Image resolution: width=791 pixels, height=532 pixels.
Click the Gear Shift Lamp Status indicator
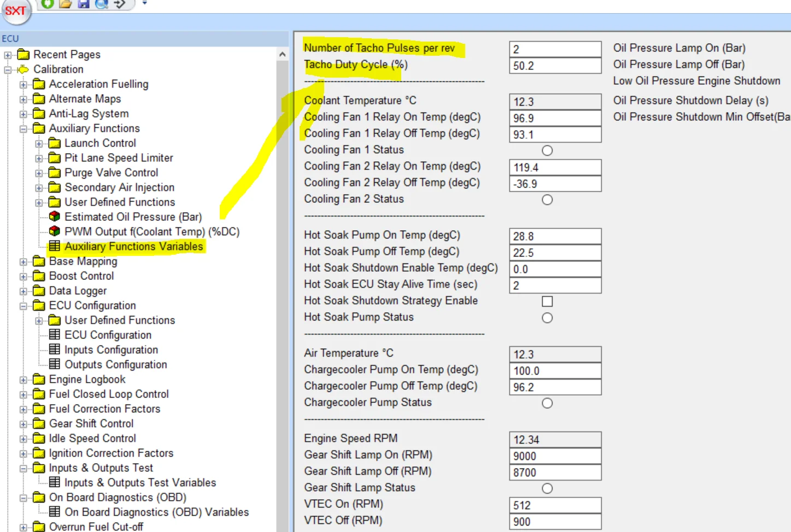pos(547,488)
